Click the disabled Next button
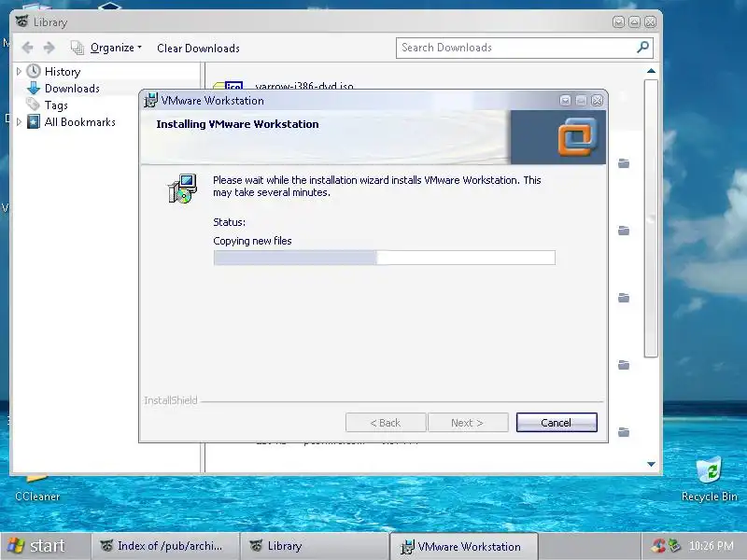 point(468,423)
